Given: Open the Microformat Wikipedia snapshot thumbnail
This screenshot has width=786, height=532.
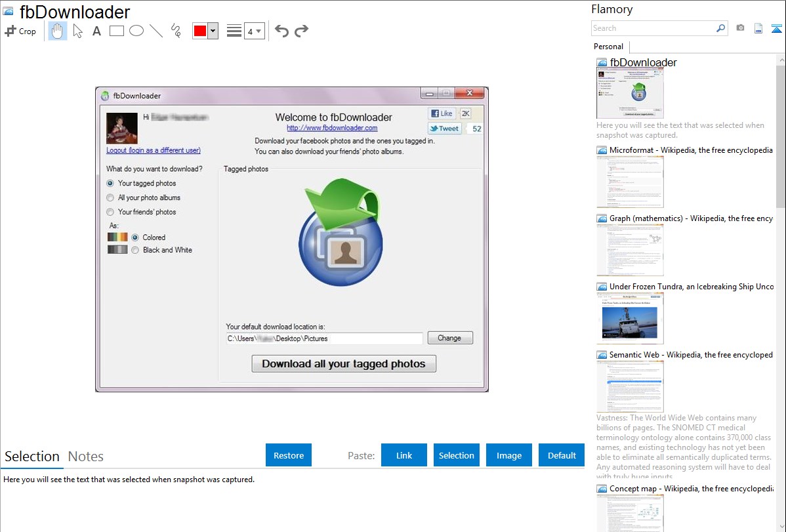Looking at the screenshot, I should pyautogui.click(x=630, y=182).
